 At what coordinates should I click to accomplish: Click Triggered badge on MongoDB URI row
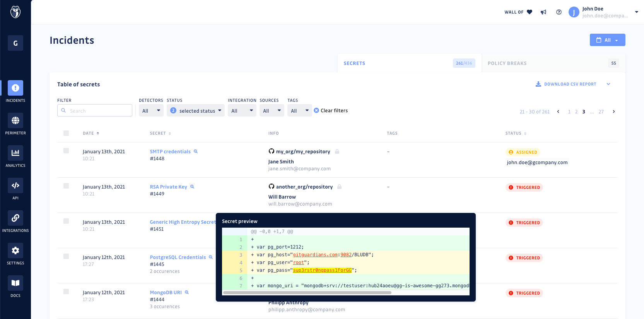(x=524, y=293)
